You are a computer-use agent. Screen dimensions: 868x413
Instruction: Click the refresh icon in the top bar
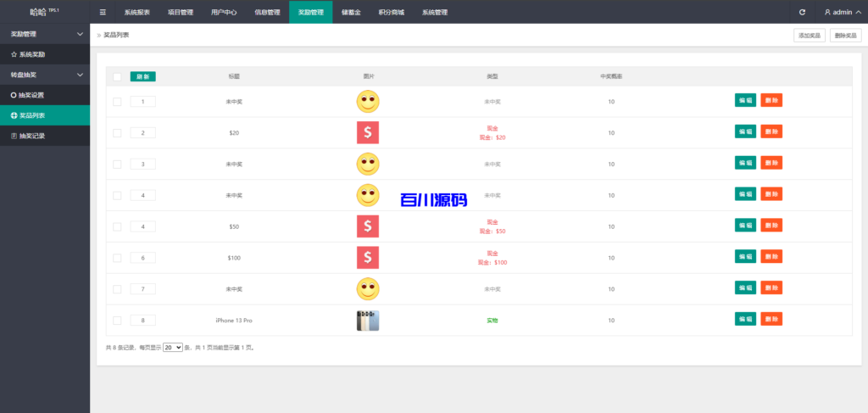coord(802,12)
